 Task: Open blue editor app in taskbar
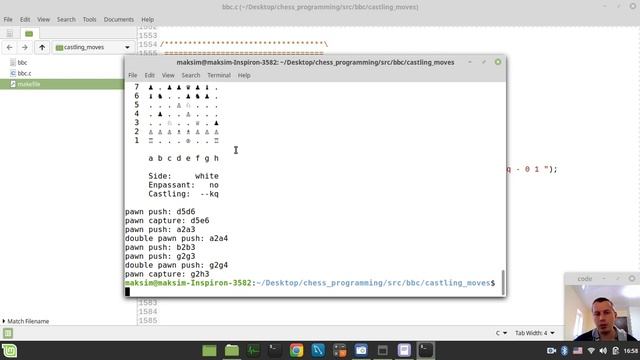pyautogui.click(x=318, y=350)
